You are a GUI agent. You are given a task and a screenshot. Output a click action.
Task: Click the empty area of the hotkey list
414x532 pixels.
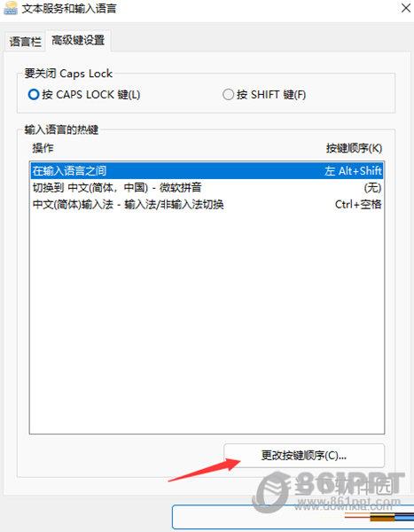point(207,323)
